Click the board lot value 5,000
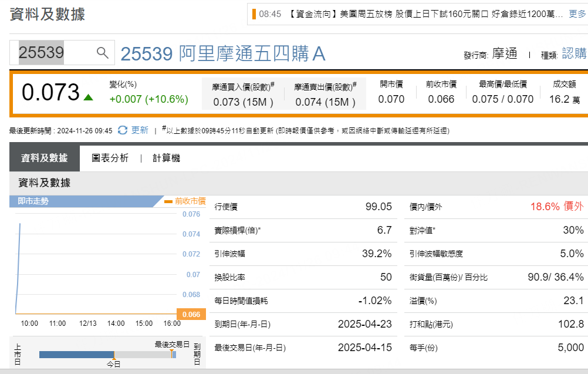 pos(570,348)
